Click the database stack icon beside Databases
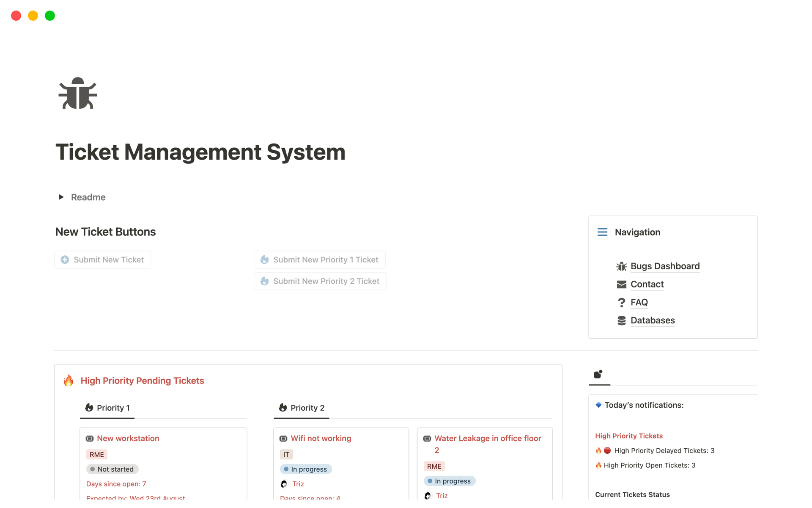Screen dimensions: 812x508 click(x=621, y=320)
